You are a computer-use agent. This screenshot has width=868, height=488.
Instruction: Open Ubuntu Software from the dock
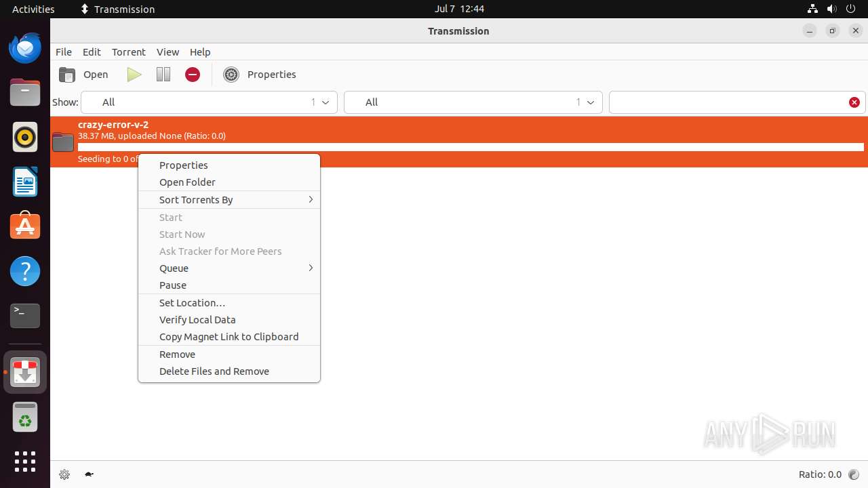coord(25,226)
